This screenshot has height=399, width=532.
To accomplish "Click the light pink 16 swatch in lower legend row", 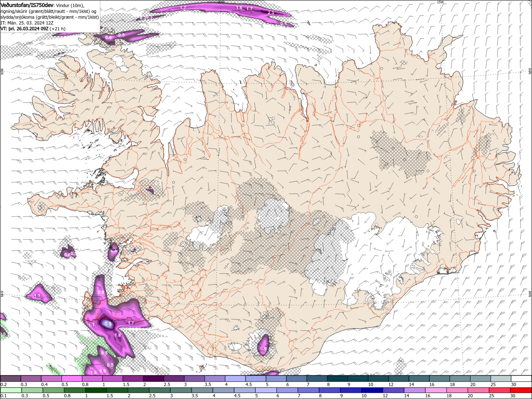I will click(436, 390).
